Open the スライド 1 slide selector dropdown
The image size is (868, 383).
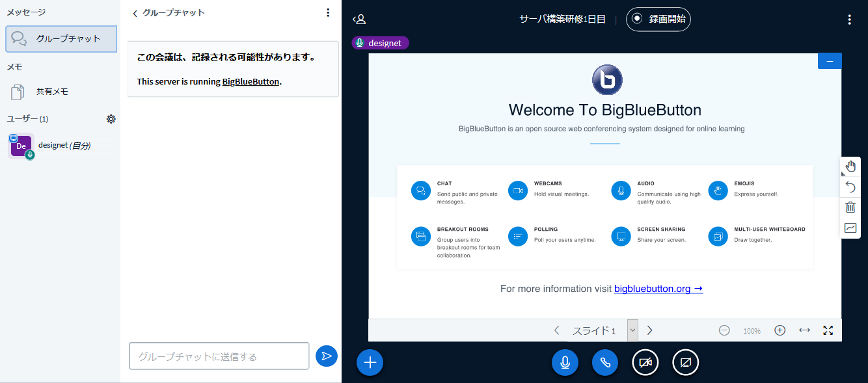(x=603, y=330)
